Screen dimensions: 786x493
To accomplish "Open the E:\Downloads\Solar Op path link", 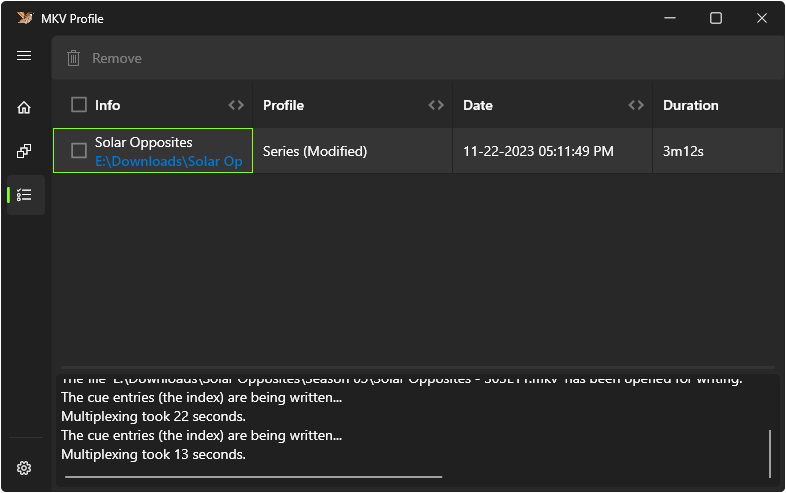I will click(169, 161).
